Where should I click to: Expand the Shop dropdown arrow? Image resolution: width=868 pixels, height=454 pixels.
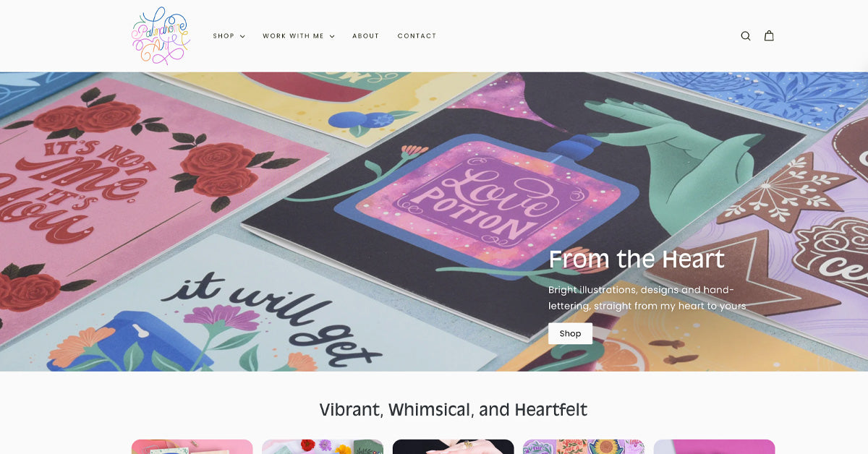tap(242, 36)
